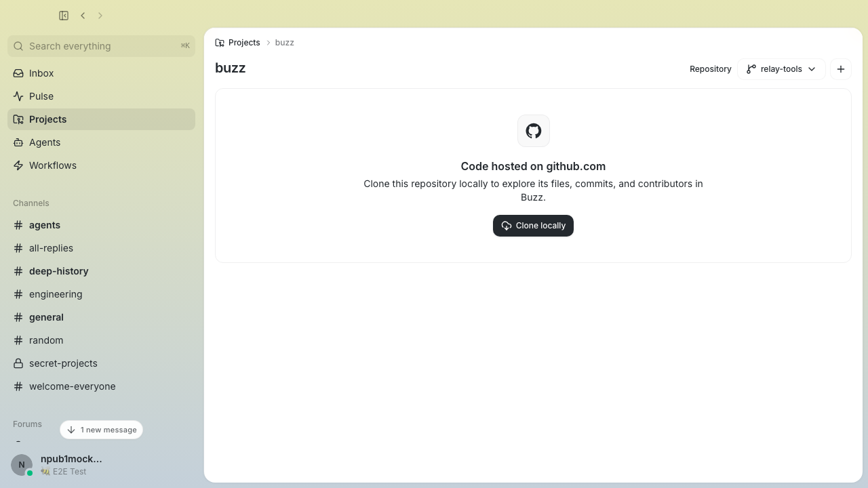The image size is (868, 488).
Task: Open the secret-projects private channel
Action: (x=102, y=363)
